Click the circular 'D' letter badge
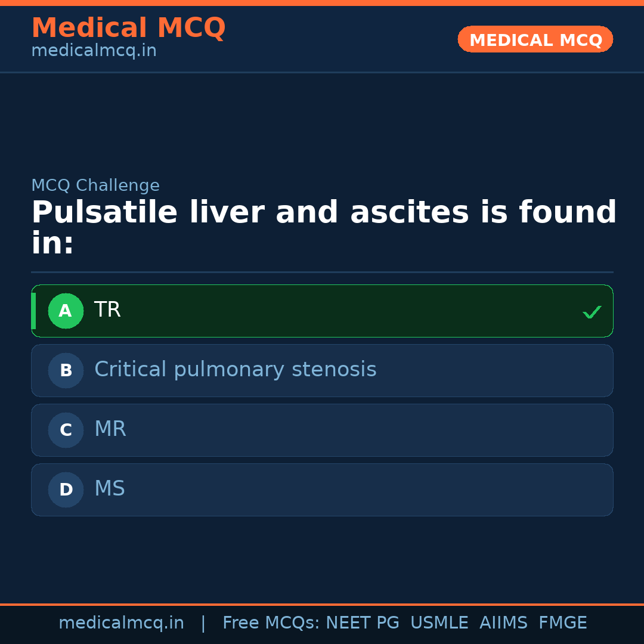Screen dimensions: 644x644 click(x=66, y=490)
